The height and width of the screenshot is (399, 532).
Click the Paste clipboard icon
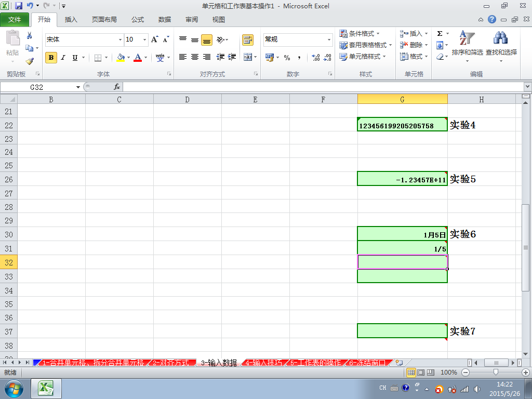[12, 38]
